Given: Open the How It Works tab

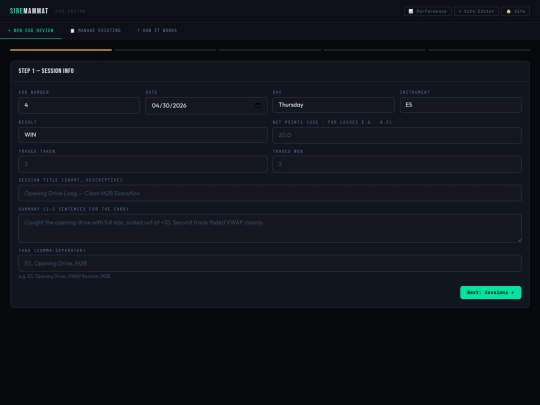Looking at the screenshot, I should point(157,30).
